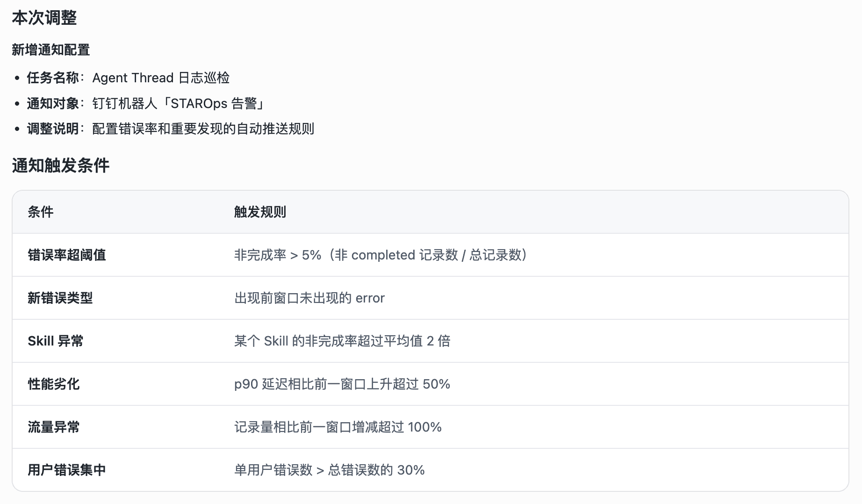Click the 性能劣化 row label

pos(54,384)
